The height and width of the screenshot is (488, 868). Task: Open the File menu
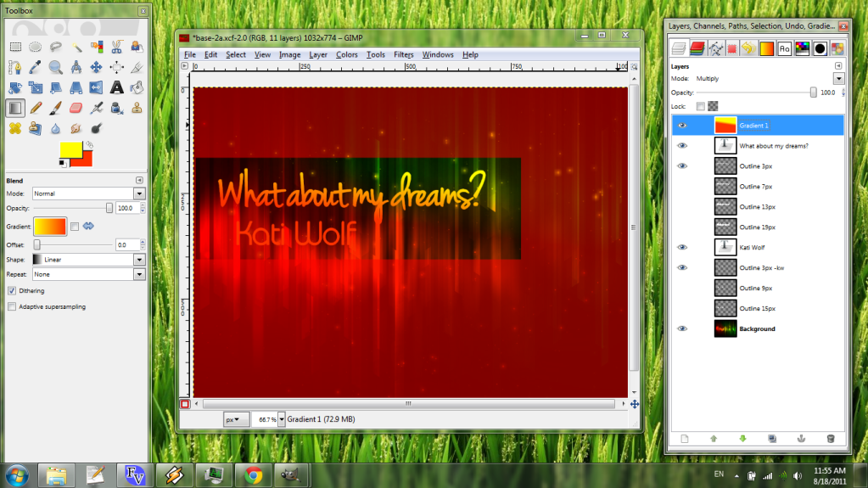pyautogui.click(x=190, y=55)
